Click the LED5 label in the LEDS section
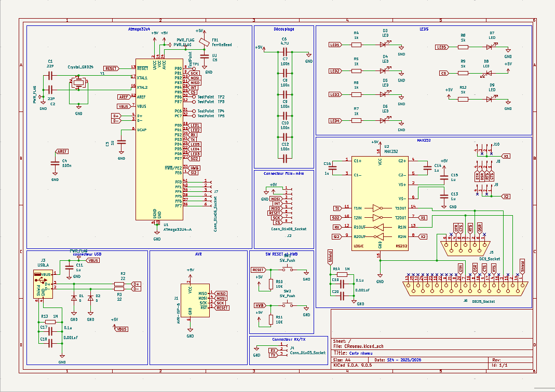Image resolution: width=555 pixels, height=392 pixels. click(442, 47)
